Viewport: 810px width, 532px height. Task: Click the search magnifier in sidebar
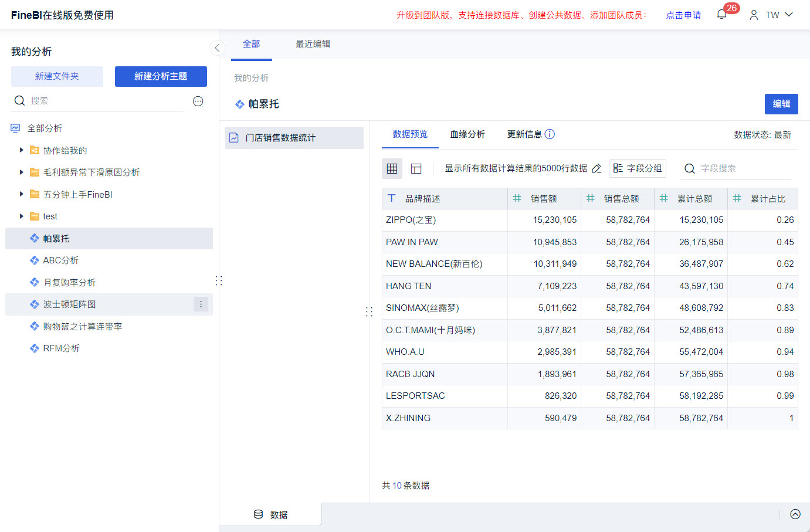[19, 101]
